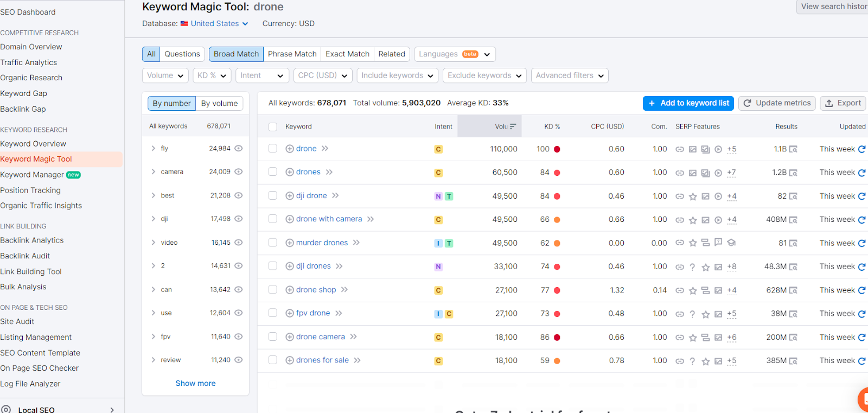Open Keyword Overview in sidebar
The height and width of the screenshot is (413, 868).
click(x=33, y=144)
